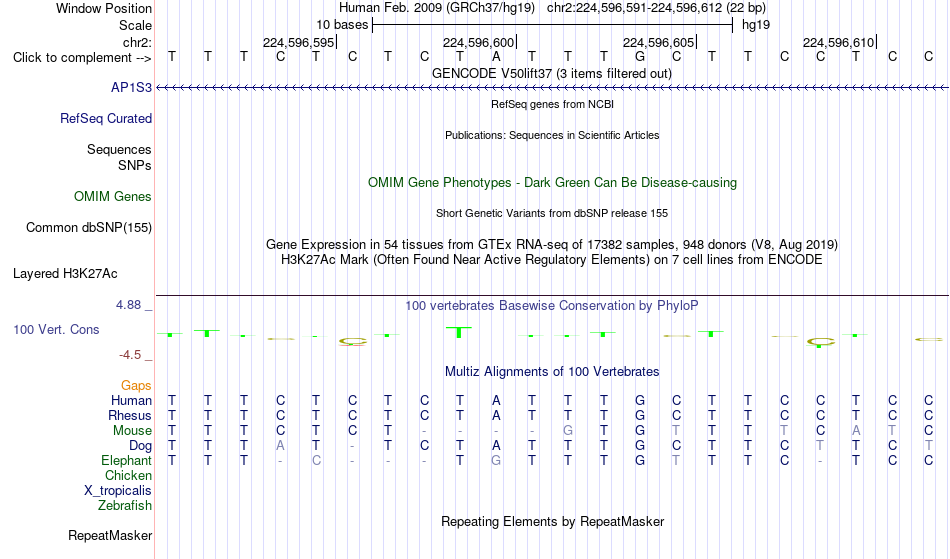The width and height of the screenshot is (950, 559).
Task: Click 'Short Genetic Variants from dbSNP release 155'
Action: [552, 213]
